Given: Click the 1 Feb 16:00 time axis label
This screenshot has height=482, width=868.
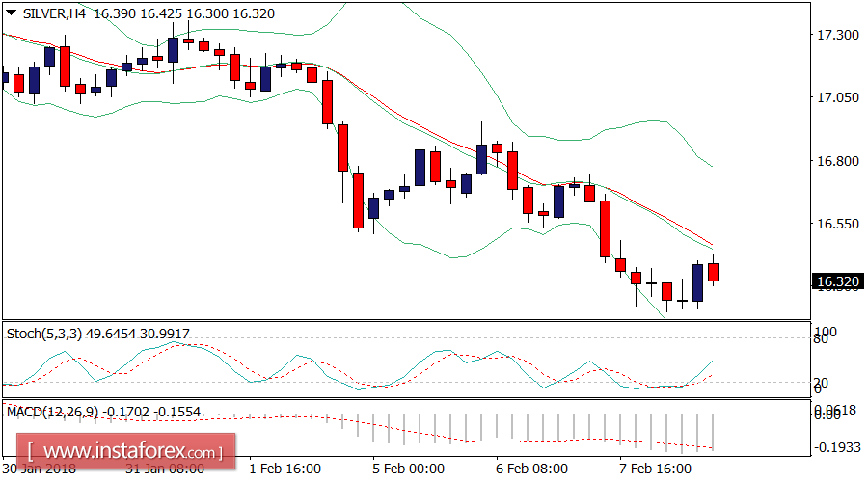Looking at the screenshot, I should (x=285, y=469).
